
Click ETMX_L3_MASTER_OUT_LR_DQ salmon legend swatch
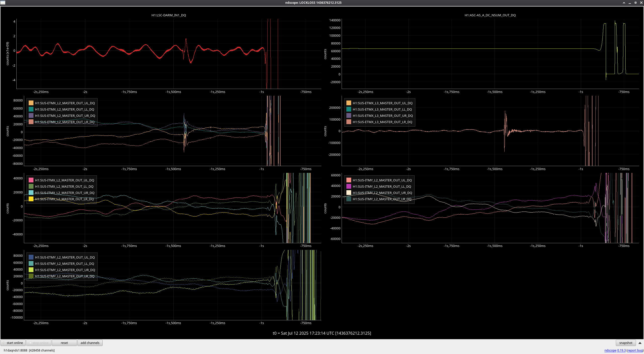pyautogui.click(x=349, y=122)
